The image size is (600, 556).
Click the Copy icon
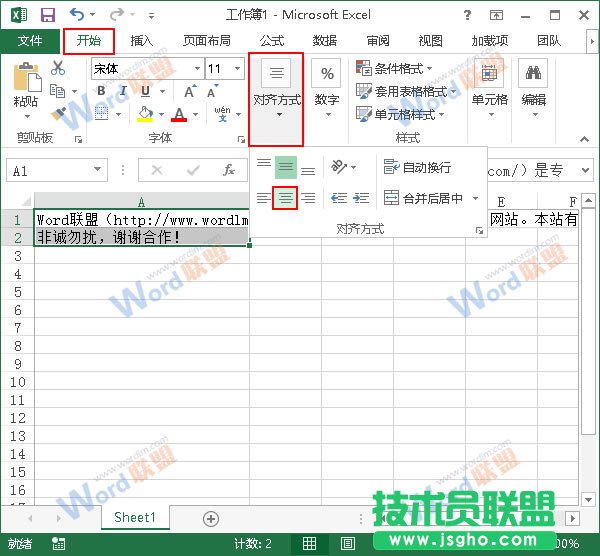58,91
